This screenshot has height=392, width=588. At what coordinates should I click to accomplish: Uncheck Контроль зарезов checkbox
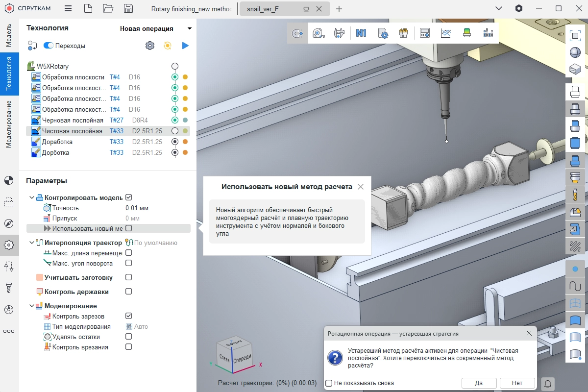(x=129, y=316)
